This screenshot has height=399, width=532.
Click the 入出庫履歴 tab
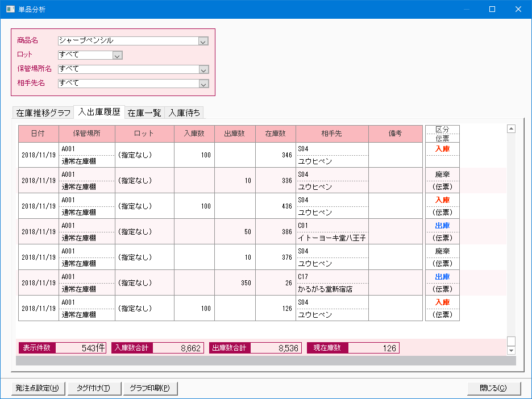(x=99, y=112)
